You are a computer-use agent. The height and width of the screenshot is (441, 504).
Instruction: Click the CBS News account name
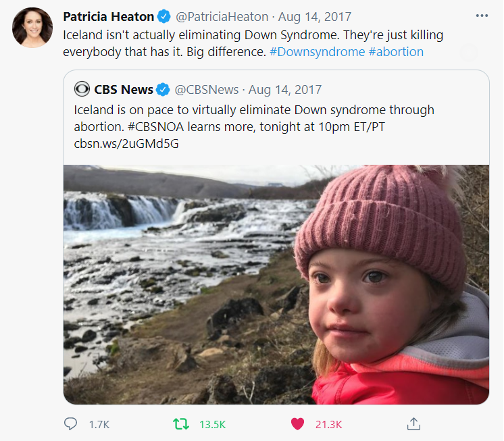124,90
